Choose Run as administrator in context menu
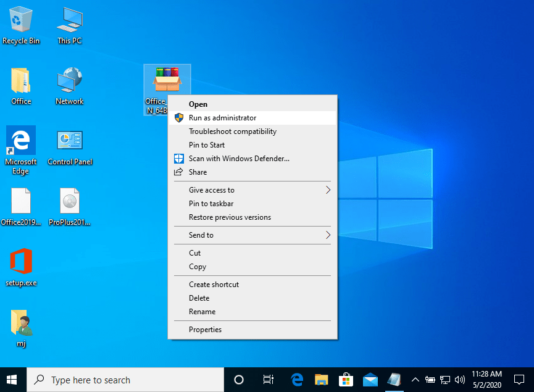Screen dimensions: 534x392 tap(222, 118)
